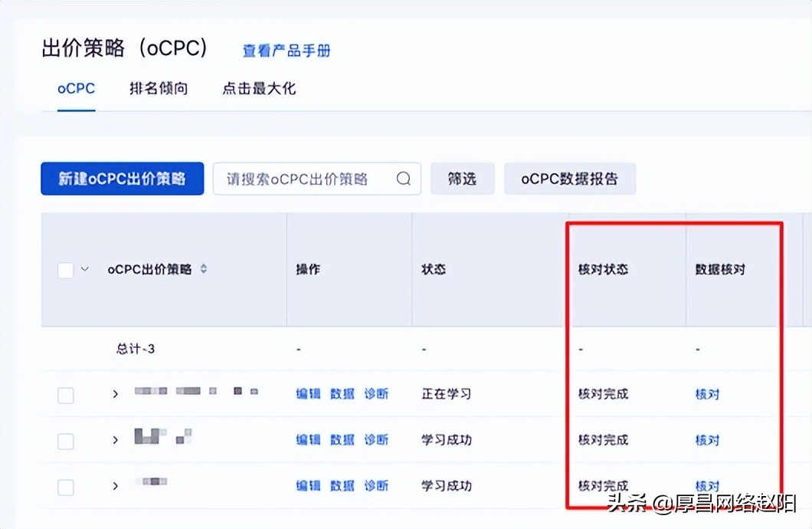This screenshot has height=529, width=812.
Task: Check the checkbox of the first strategy row
Action: (x=65, y=394)
